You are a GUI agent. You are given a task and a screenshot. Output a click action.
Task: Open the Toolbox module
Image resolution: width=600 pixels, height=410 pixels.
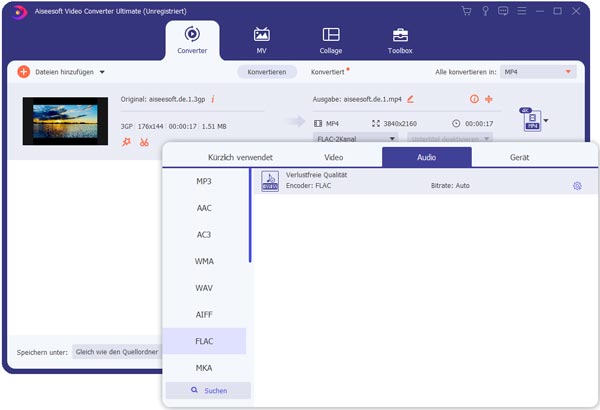[399, 40]
